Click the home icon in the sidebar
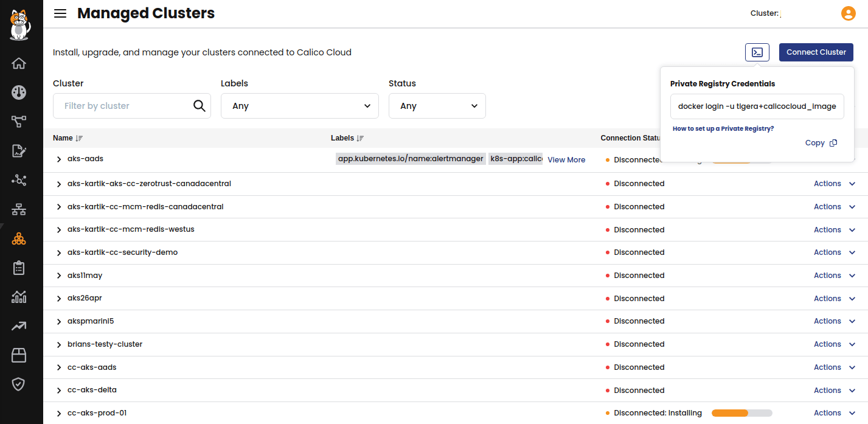 pyautogui.click(x=19, y=63)
